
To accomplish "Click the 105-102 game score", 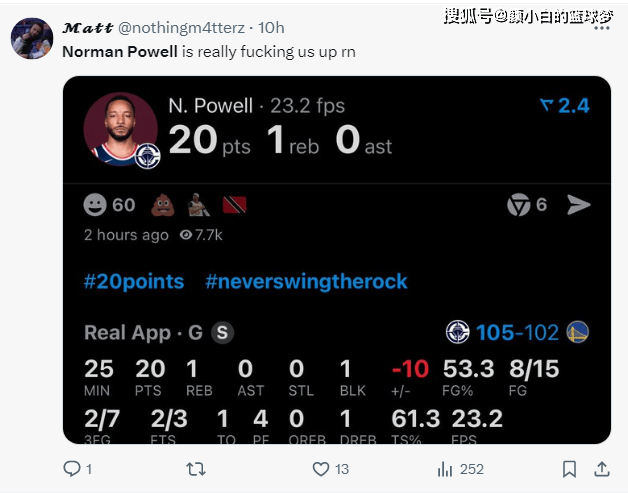I will coord(517,332).
